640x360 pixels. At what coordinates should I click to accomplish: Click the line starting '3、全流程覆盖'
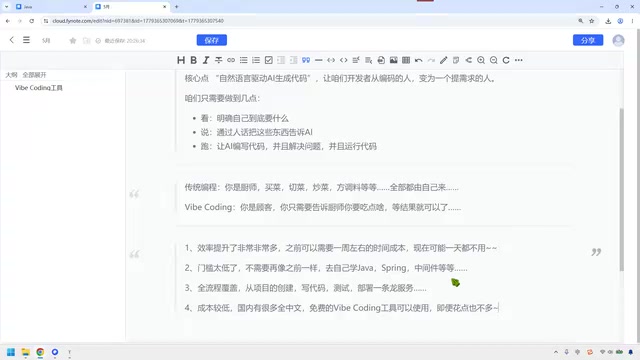[x=305, y=288]
